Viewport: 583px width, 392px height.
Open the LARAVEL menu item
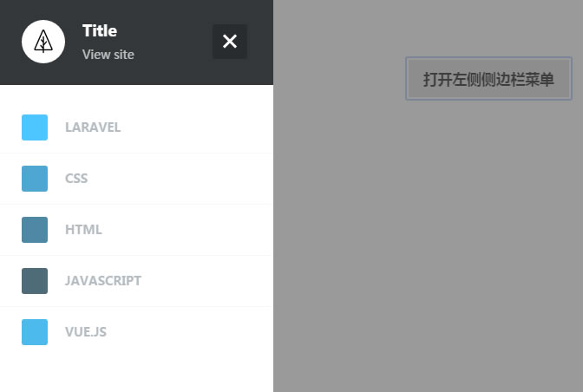[x=136, y=127]
